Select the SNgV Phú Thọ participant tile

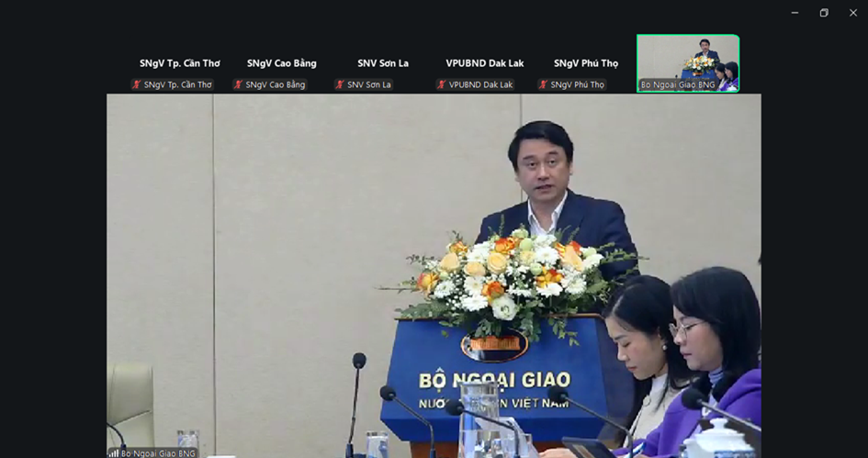tap(586, 63)
